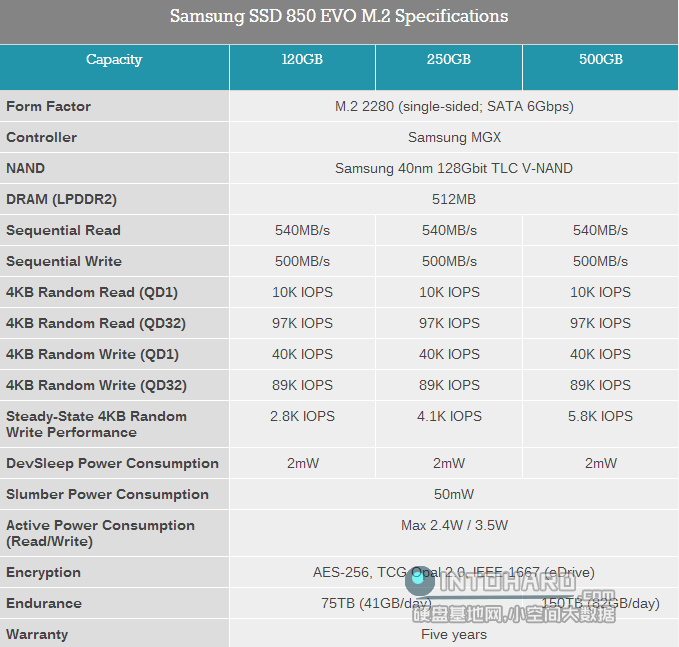Select the 'Sequential Write' row label
679x647 pixels.
(x=64, y=262)
